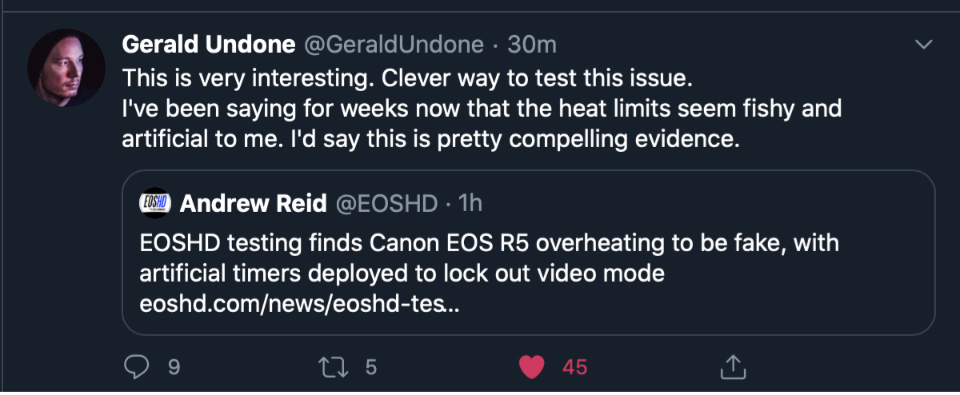The image size is (960, 395).
Task: Click the 45 likes count
Action: [575, 367]
